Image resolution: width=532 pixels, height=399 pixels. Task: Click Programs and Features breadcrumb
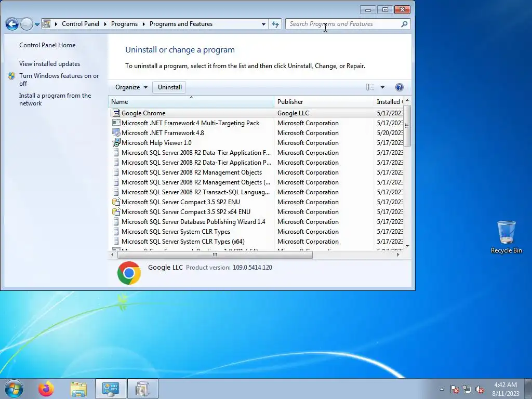pyautogui.click(x=181, y=24)
